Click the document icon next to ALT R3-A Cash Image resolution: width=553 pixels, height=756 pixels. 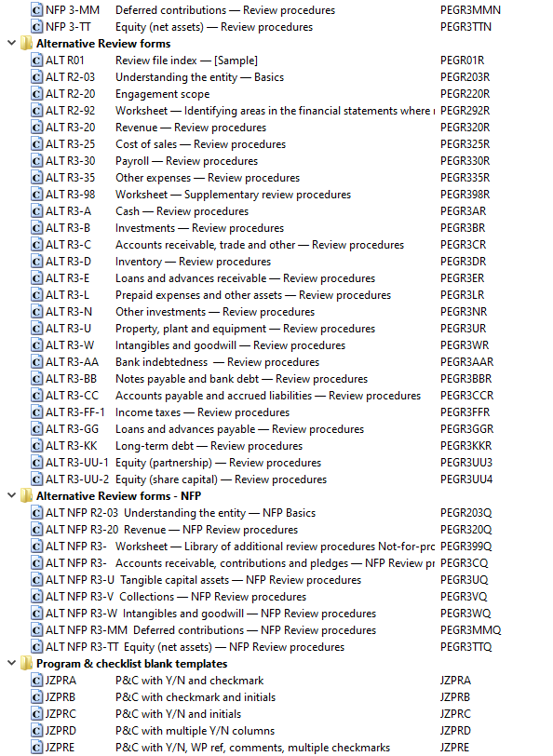point(36,211)
